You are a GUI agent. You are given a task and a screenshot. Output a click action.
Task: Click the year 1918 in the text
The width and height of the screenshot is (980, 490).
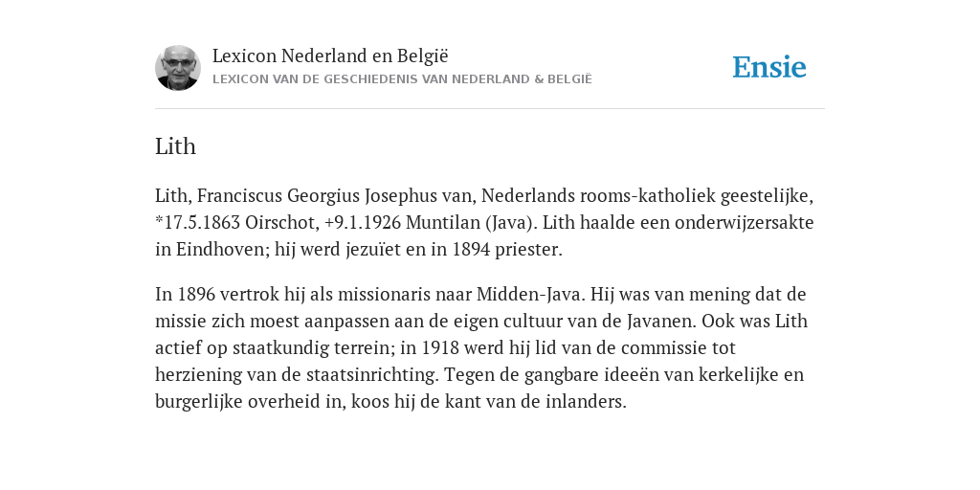(x=441, y=347)
